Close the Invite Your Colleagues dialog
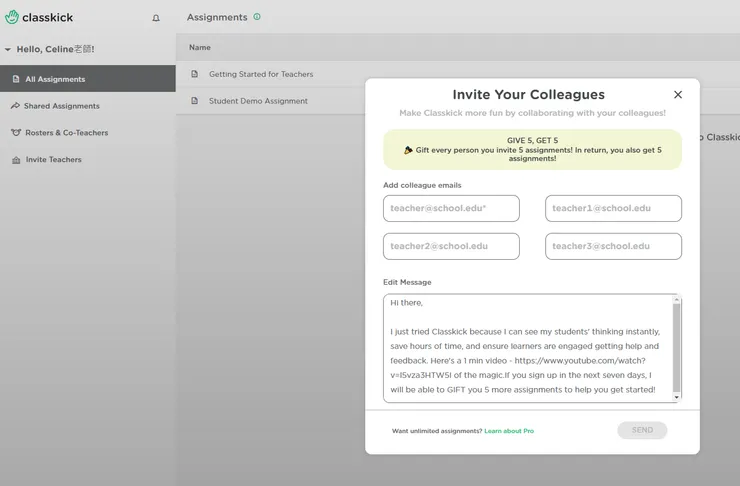740x486 pixels. (x=678, y=94)
